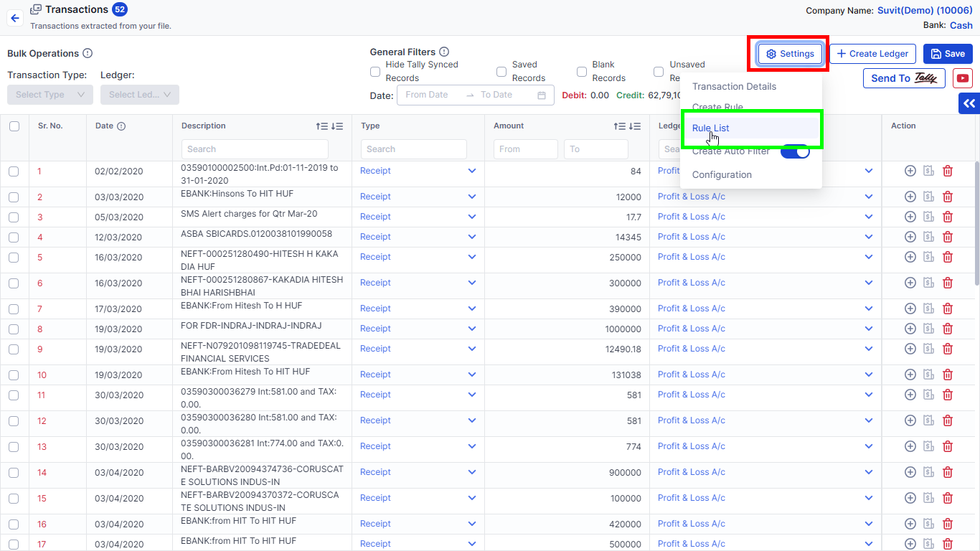The width and height of the screenshot is (980, 551).
Task: Open invoice icon for row 5
Action: click(928, 257)
